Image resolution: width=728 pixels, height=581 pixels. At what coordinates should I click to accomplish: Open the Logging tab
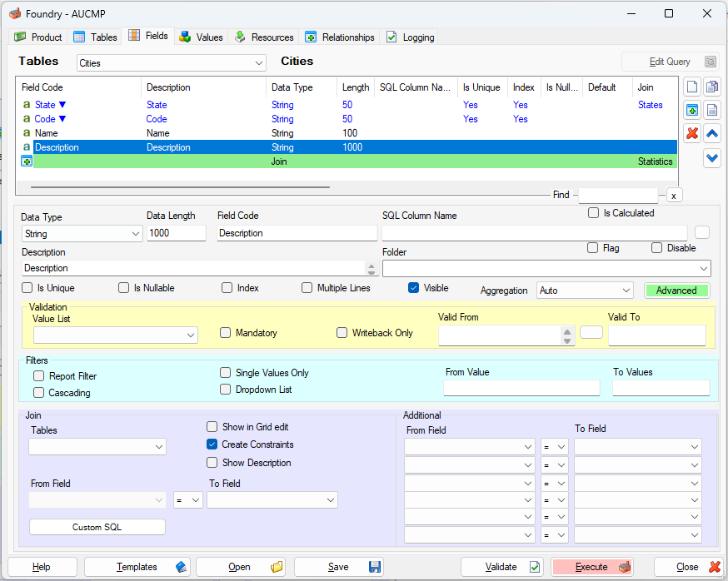[410, 37]
